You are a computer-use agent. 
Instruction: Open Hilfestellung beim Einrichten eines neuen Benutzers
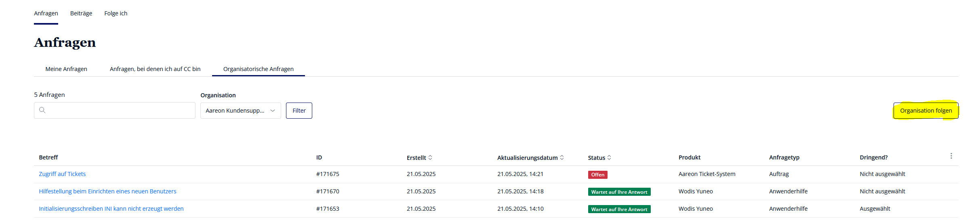point(107,191)
